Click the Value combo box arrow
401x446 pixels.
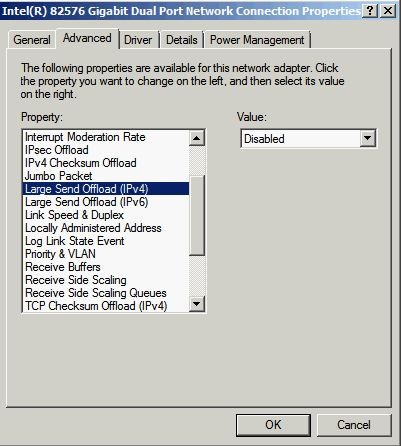click(367, 139)
